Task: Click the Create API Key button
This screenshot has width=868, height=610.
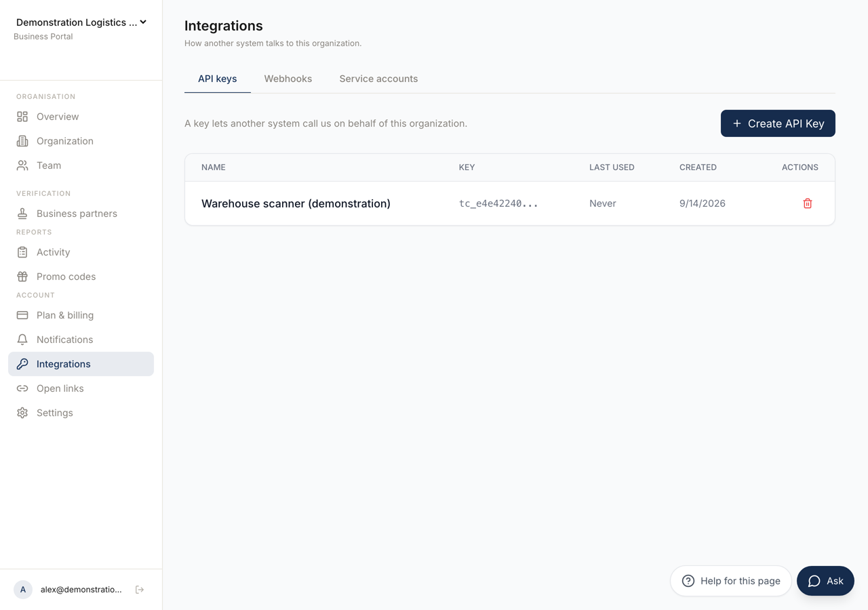Action: click(778, 123)
